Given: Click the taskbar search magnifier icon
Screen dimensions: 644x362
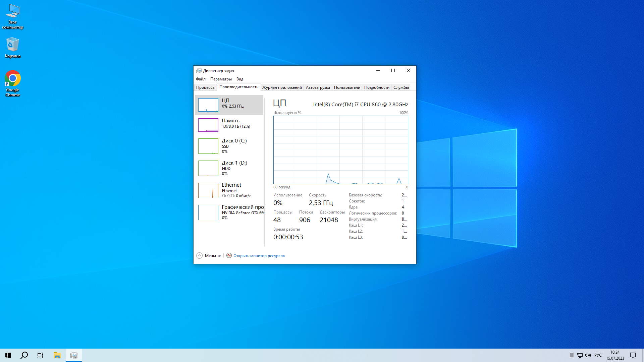Looking at the screenshot, I should point(24,355).
